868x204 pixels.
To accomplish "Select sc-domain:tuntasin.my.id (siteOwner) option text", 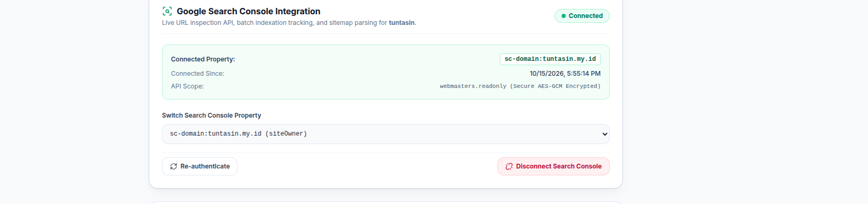I will [x=238, y=134].
